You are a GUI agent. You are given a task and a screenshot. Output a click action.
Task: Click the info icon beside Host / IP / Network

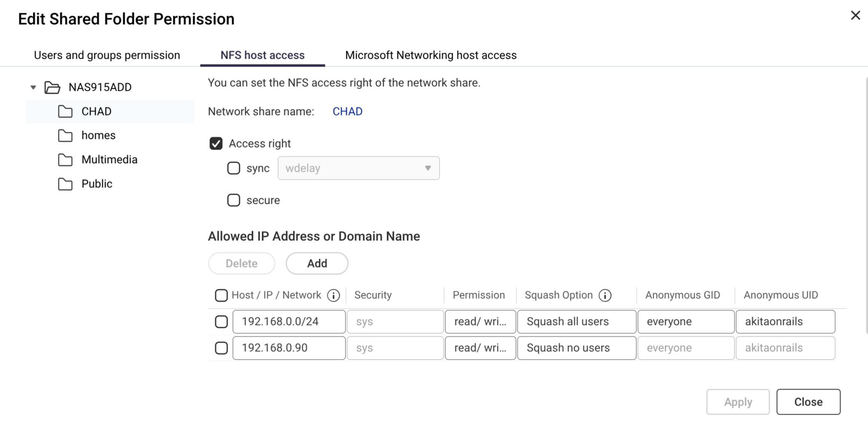[x=334, y=295]
